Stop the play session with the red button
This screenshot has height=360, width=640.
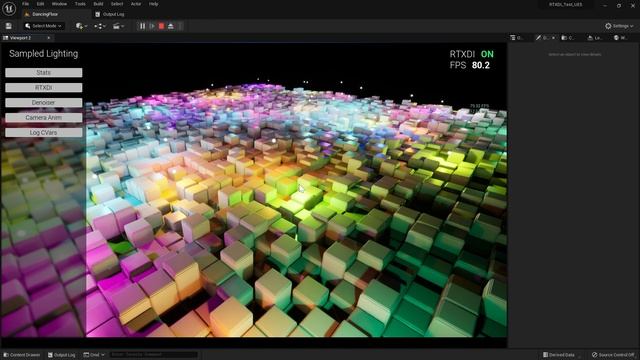[161, 26]
